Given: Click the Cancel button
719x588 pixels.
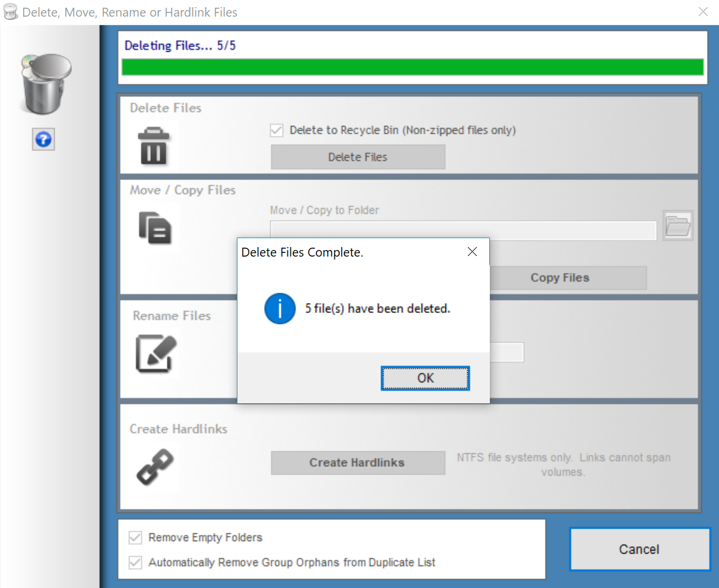Looking at the screenshot, I should pos(639,549).
